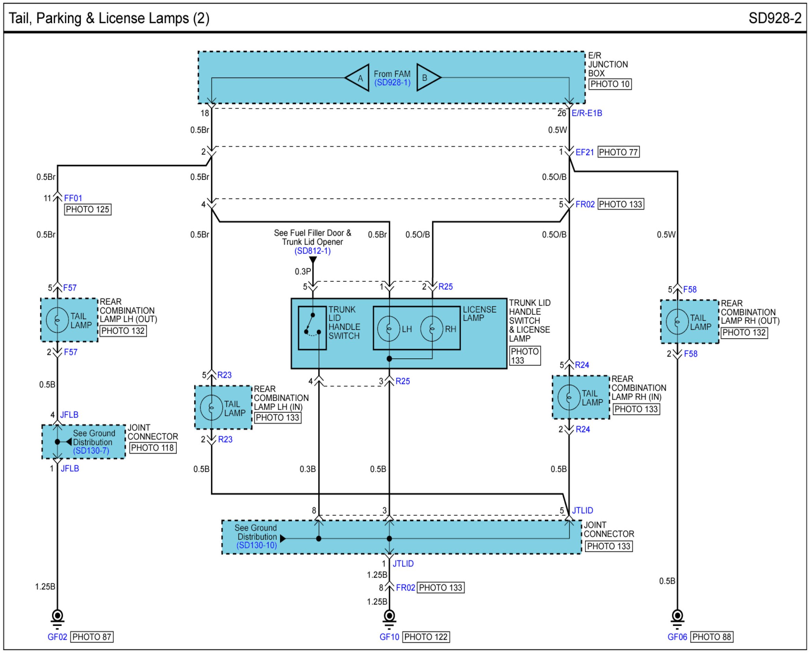812x655 pixels.
Task: Open the SD928-1 reference link
Action: [392, 82]
